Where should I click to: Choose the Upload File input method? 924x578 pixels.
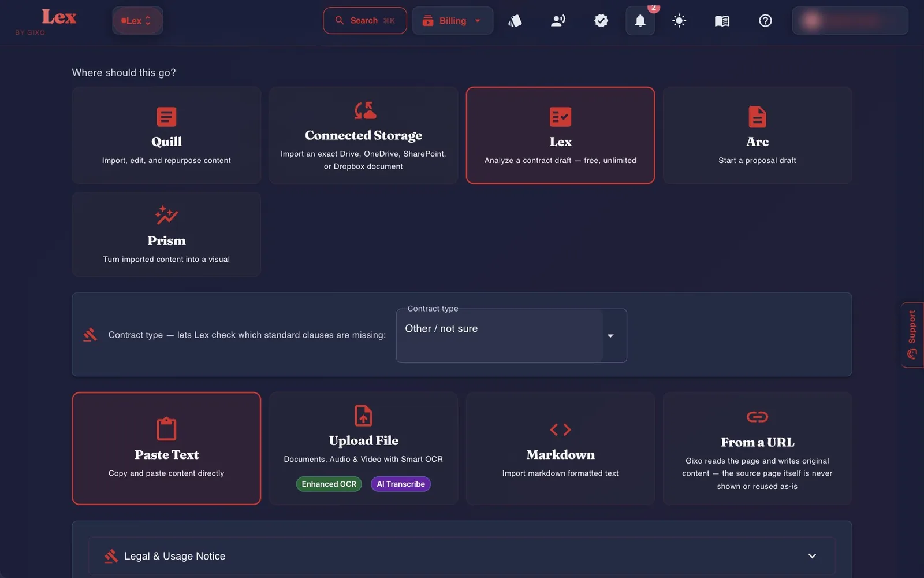click(x=363, y=449)
